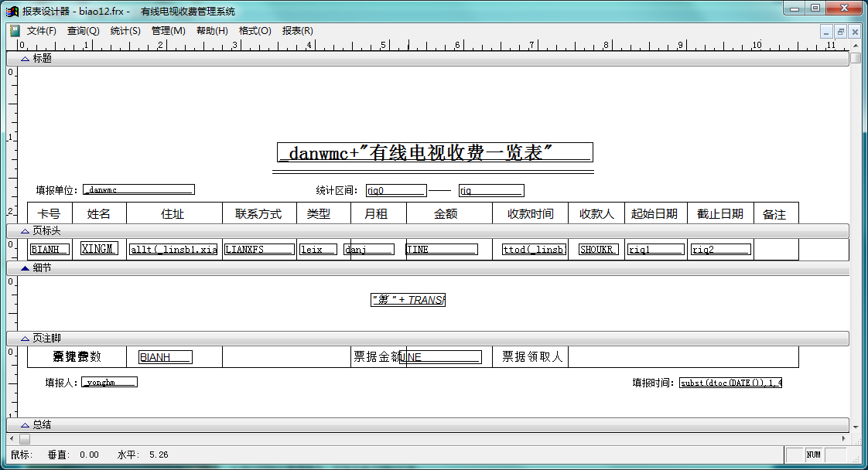Viewport: 868px width, 470px height.
Task: Open the 统计(S) menu
Action: coord(125,31)
